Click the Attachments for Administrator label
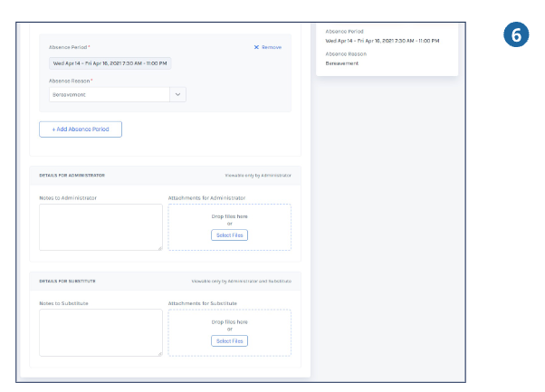Viewport: 545px width, 392px height. tap(206, 198)
